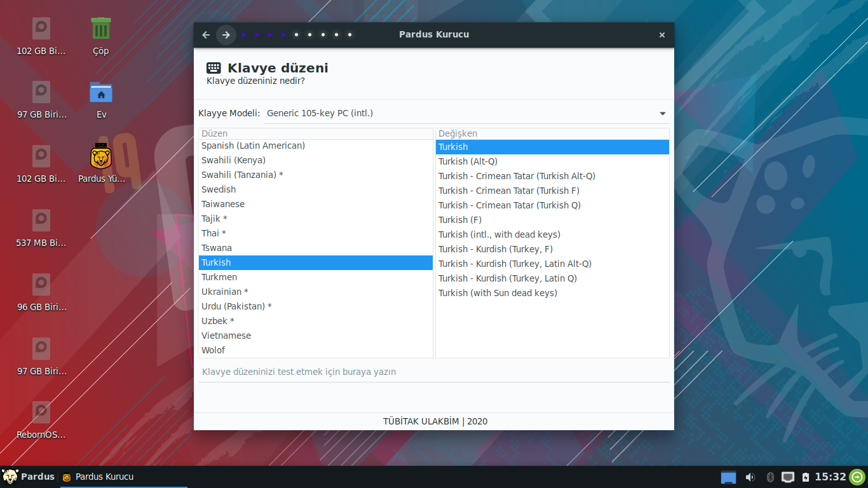Go back with the left arrow in Pardus Kurucu
868x488 pixels.
tap(206, 35)
